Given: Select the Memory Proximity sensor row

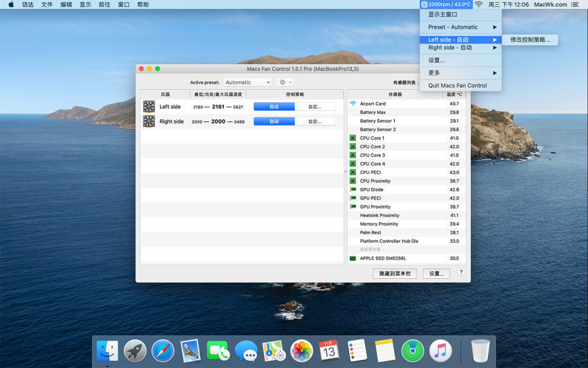Looking at the screenshot, I should coord(406,224).
